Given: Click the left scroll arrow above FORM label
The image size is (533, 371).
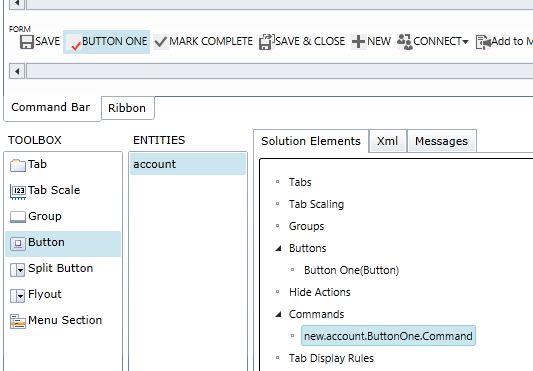Looking at the screenshot, I should 17,4.
